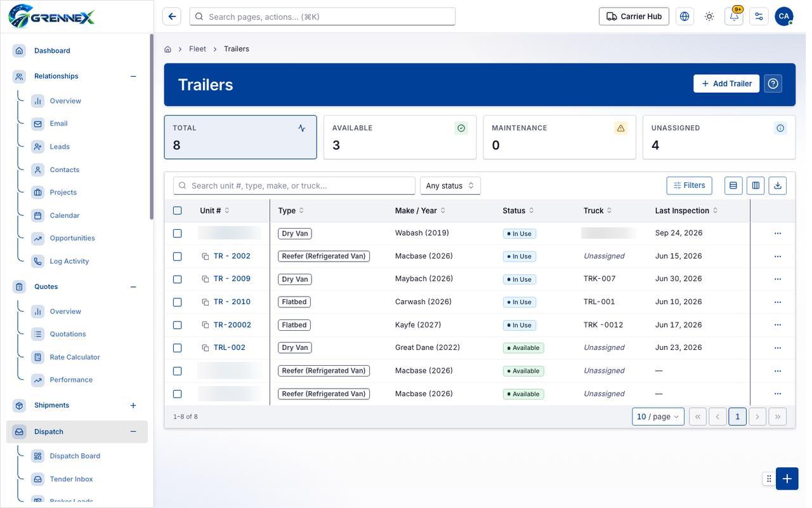
Task: Toggle the light/dark theme sun icon
Action: (x=709, y=17)
